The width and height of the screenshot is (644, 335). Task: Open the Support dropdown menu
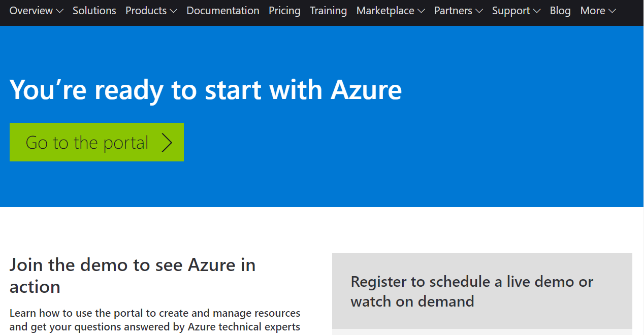tap(516, 11)
